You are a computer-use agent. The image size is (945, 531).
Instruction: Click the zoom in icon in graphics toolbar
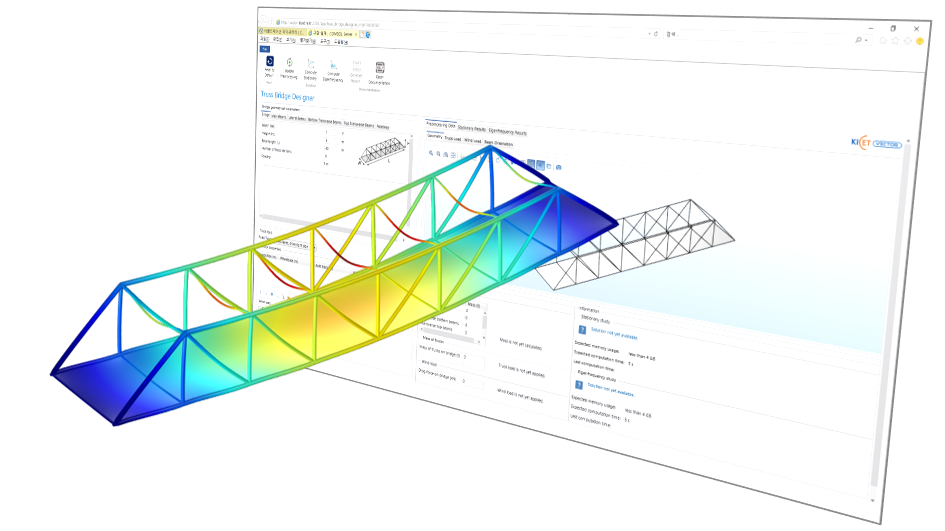[x=432, y=154]
